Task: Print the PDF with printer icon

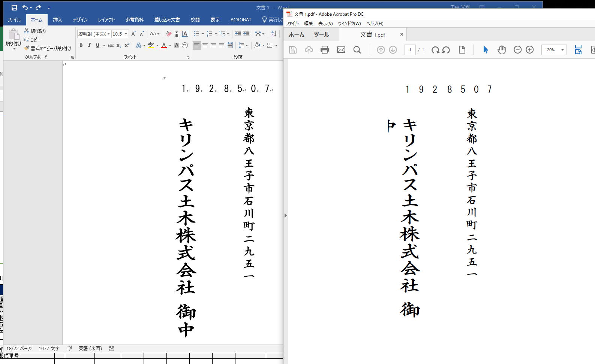Action: coord(325,50)
